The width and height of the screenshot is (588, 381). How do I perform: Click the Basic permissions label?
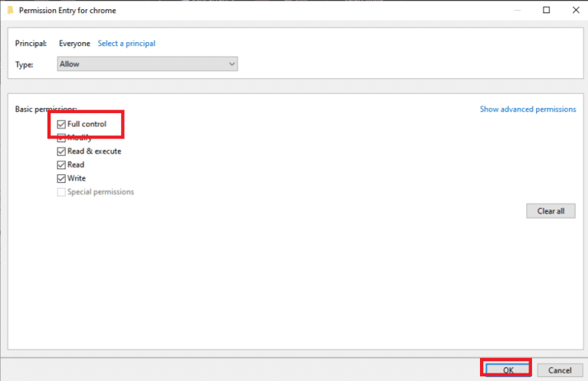click(x=46, y=109)
